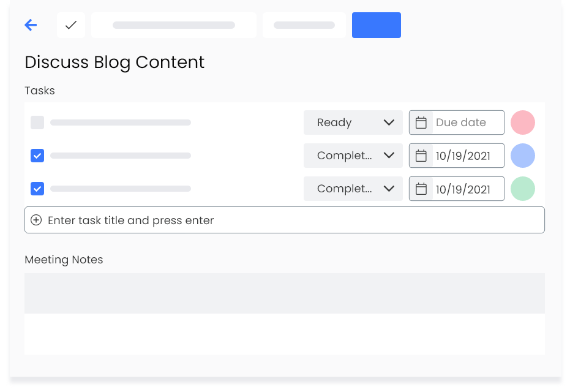Click the empty Due date field
570x392 pixels.
coord(468,123)
